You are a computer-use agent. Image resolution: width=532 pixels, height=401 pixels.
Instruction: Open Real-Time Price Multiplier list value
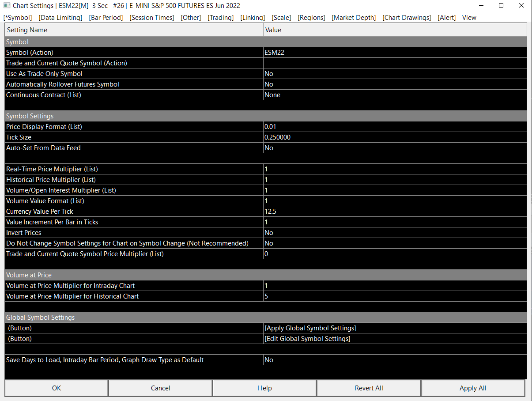click(395, 169)
